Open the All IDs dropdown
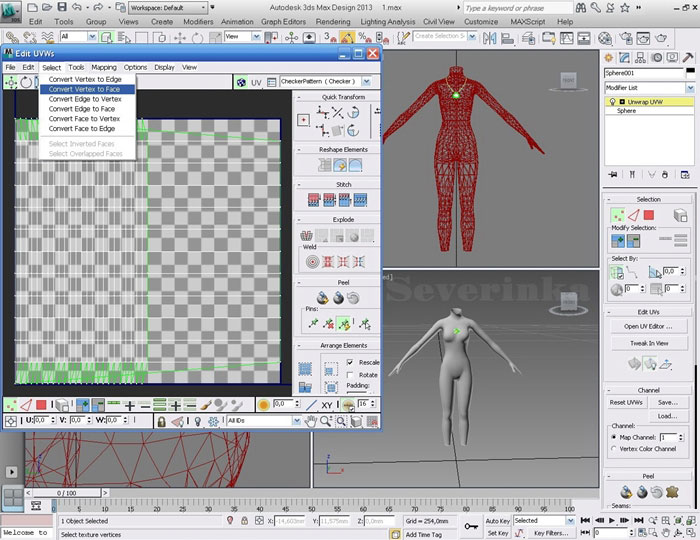This screenshot has width=700, height=540. point(296,420)
